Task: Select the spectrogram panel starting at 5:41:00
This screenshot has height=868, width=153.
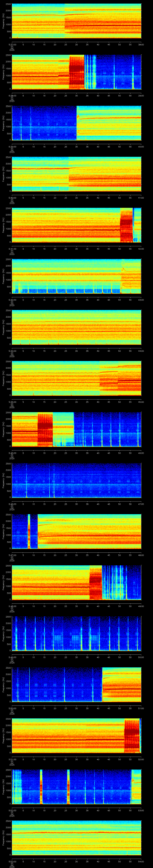Action: pyautogui.click(x=77, y=225)
